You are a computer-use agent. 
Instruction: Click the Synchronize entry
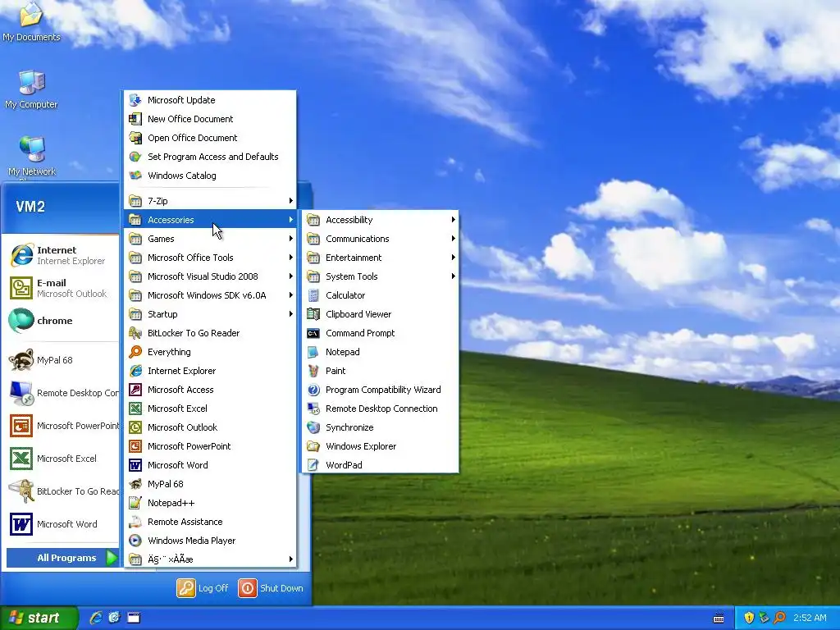coord(380,427)
